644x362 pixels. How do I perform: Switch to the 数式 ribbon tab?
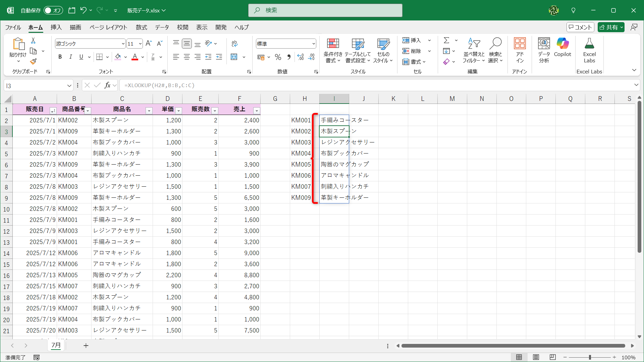click(141, 27)
